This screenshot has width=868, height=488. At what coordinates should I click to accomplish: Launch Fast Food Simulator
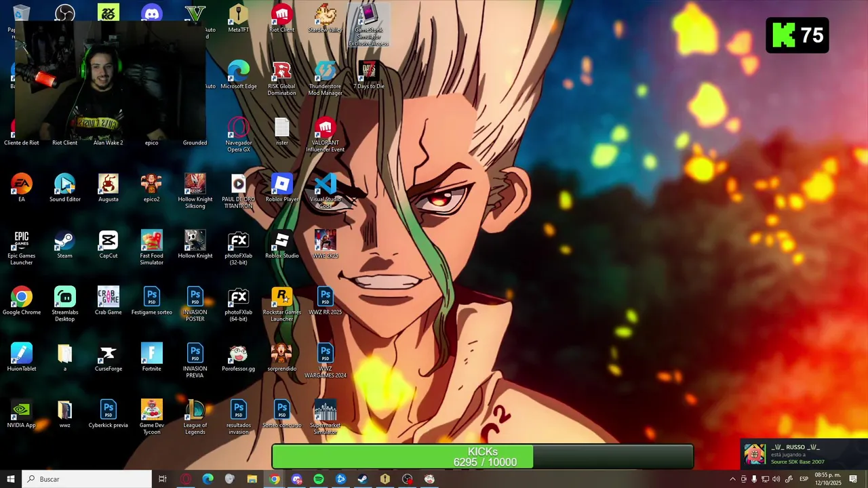(152, 248)
